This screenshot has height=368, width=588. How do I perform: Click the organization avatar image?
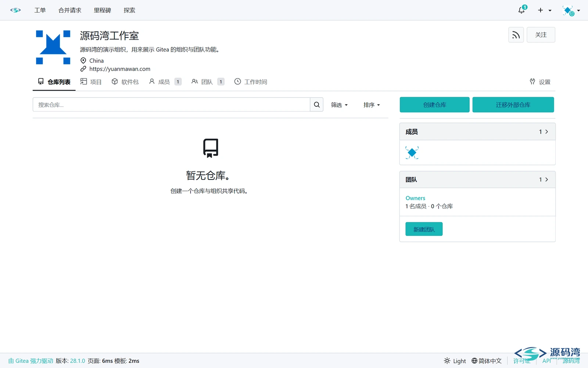53,47
